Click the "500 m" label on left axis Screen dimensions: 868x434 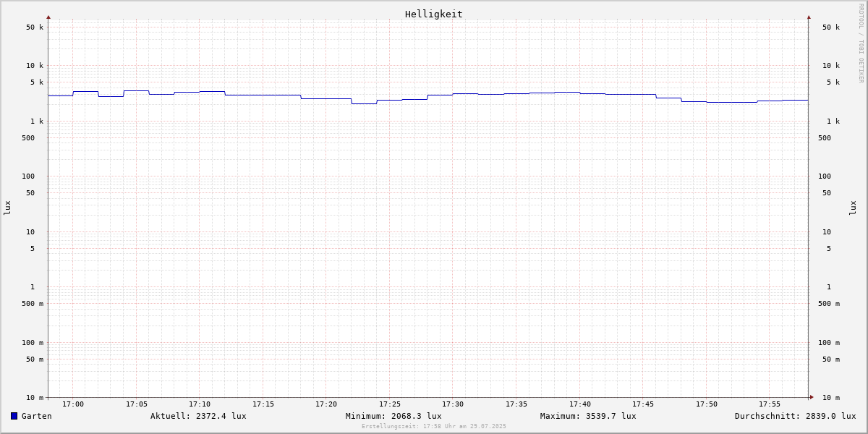point(33,304)
